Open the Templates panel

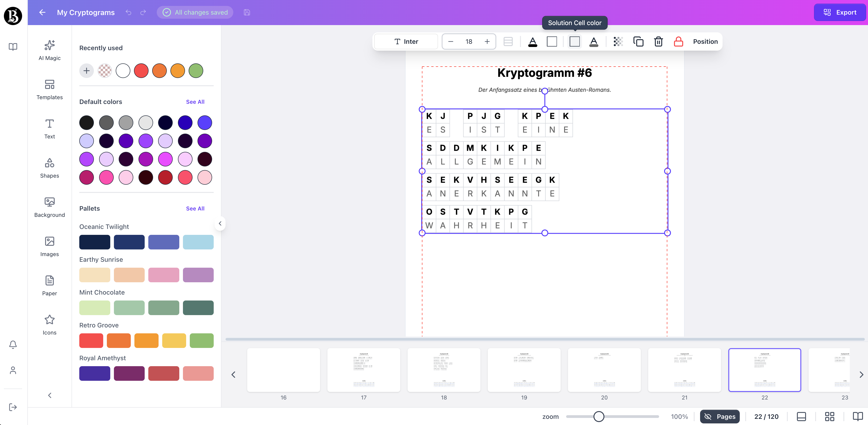[49, 90]
